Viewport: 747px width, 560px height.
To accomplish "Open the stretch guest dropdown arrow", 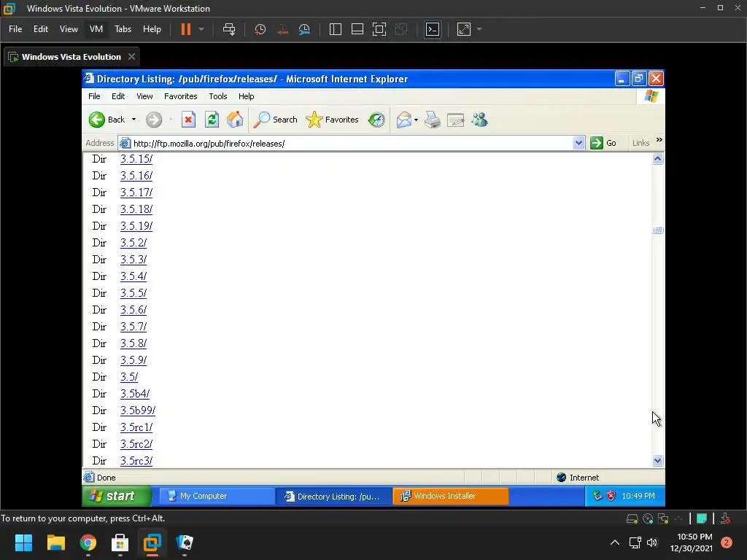I will [x=479, y=29].
